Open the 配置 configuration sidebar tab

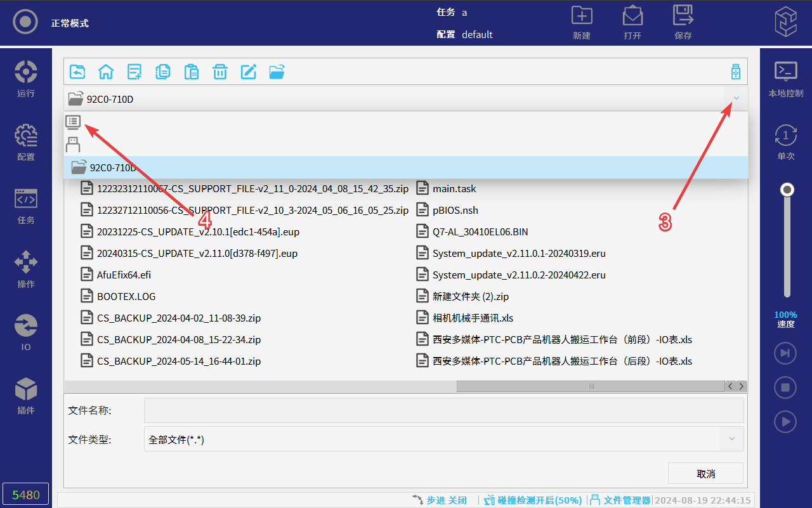[26, 142]
